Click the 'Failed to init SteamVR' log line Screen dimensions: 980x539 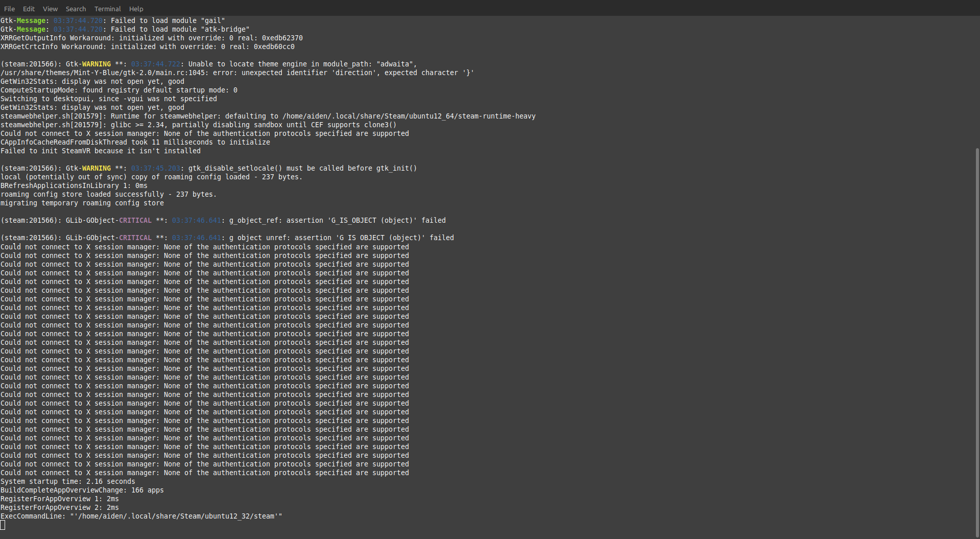coord(100,151)
